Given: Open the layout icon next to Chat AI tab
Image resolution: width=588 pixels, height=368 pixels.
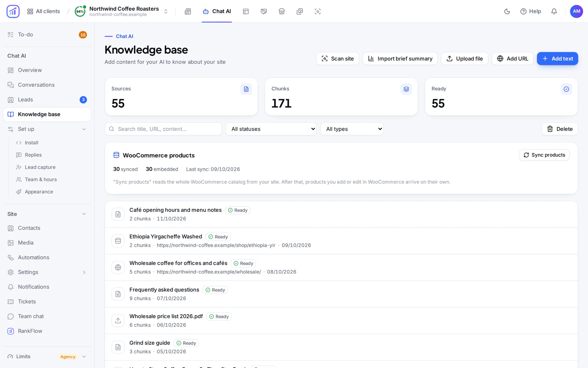Looking at the screenshot, I should pyautogui.click(x=246, y=11).
